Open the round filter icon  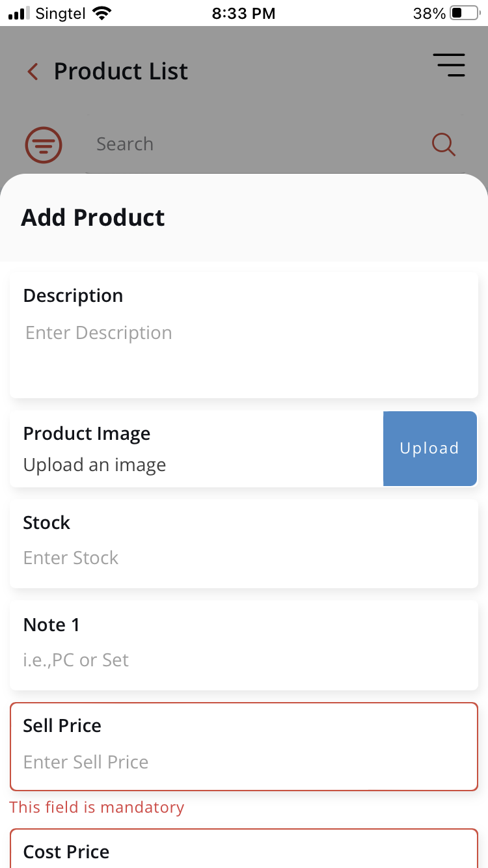(x=44, y=144)
